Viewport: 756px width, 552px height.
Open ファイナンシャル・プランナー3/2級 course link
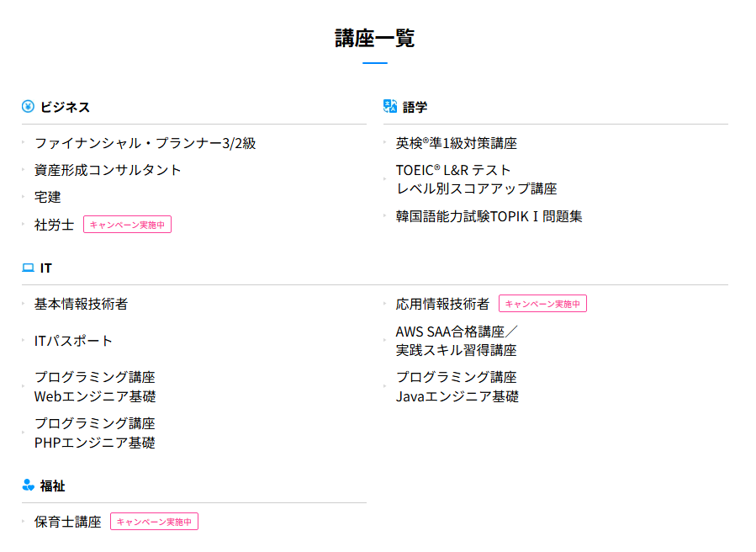[145, 143]
